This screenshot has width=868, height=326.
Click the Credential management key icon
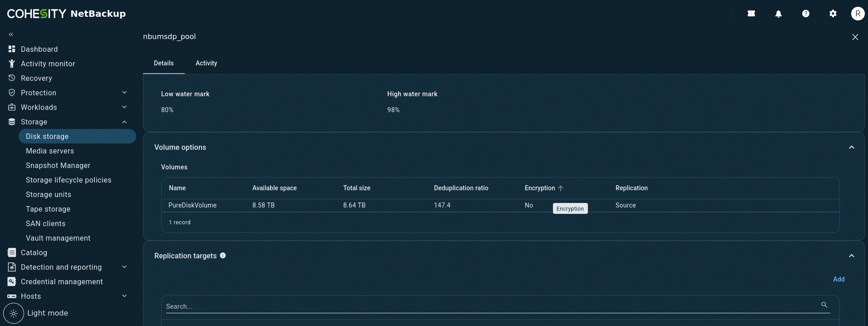12,282
